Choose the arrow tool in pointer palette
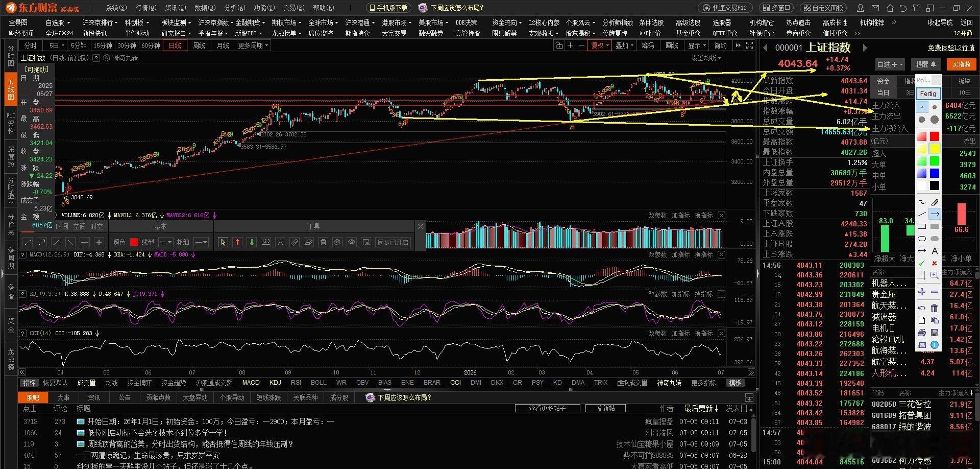980x469 pixels. click(935, 214)
